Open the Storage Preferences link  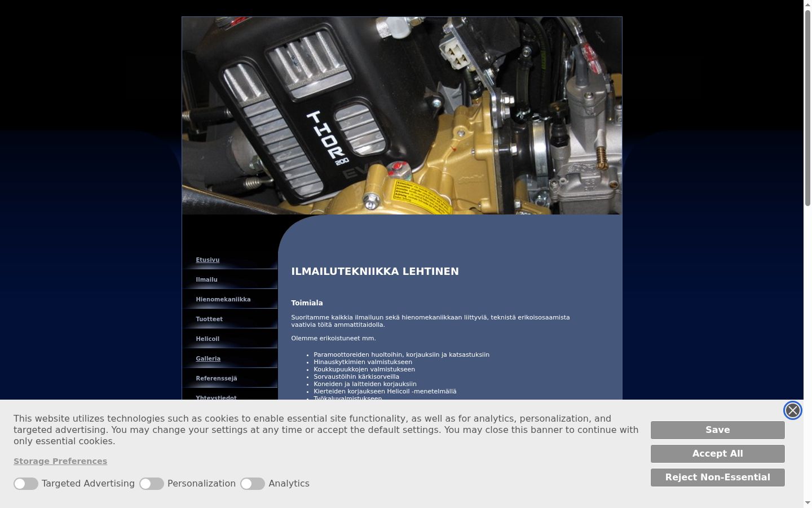coord(60,461)
